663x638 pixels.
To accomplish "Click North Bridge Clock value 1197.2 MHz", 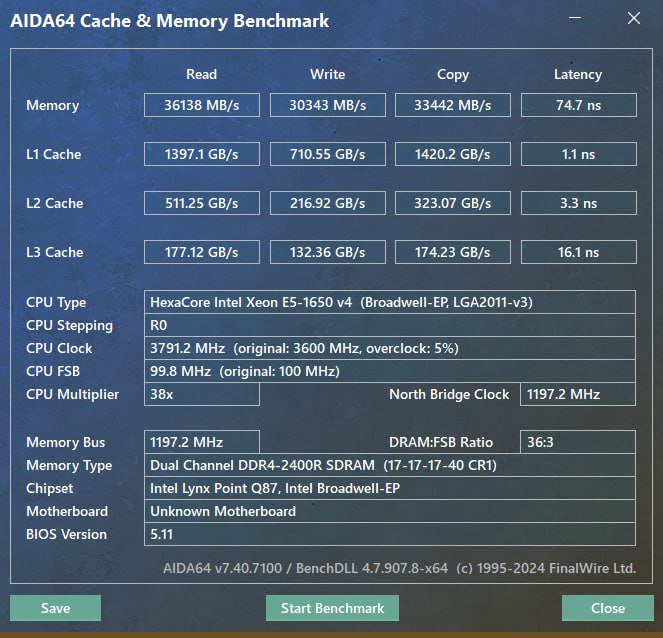I will (578, 394).
